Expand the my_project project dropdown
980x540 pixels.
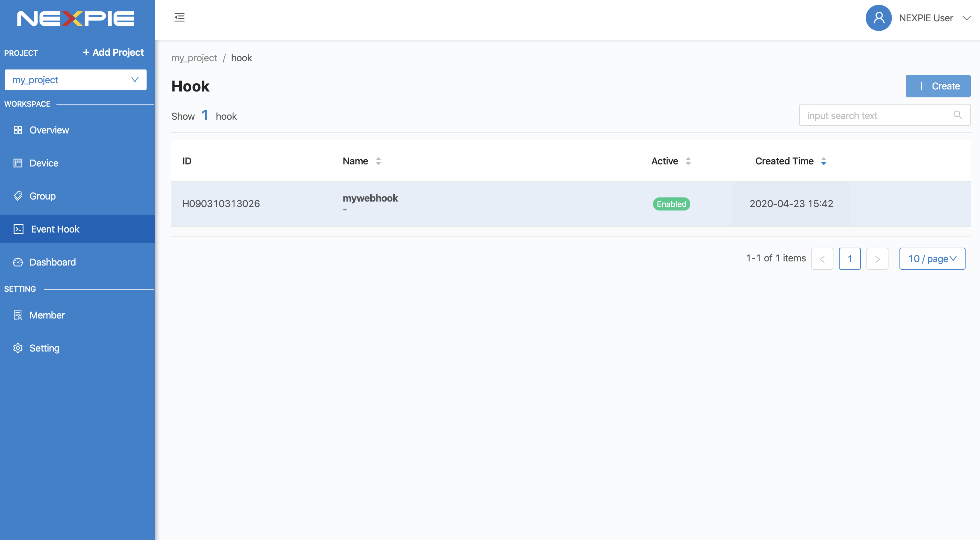point(134,79)
